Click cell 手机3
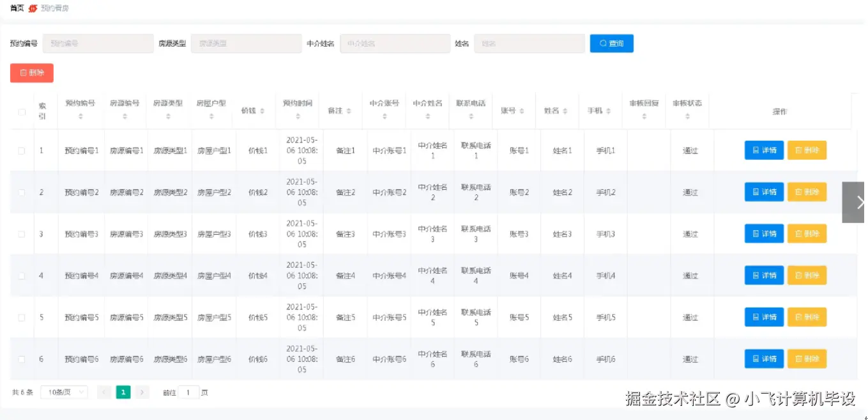Image resolution: width=868 pixels, height=420 pixels. (x=605, y=234)
